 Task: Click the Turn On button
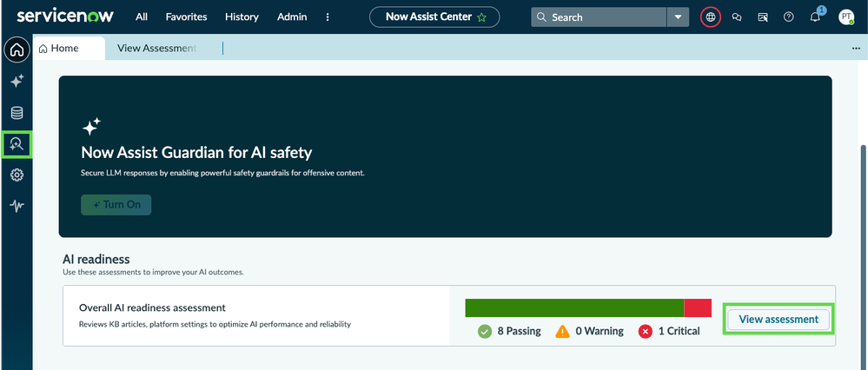(x=116, y=205)
